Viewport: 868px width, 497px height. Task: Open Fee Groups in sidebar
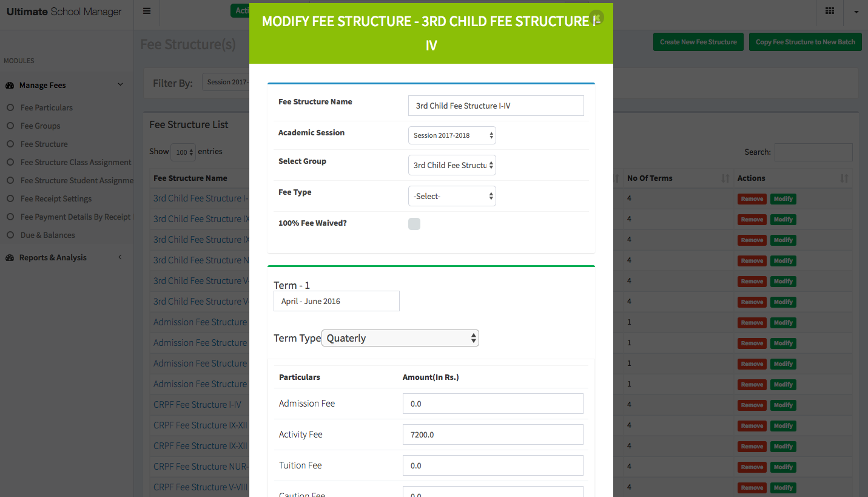41,126
